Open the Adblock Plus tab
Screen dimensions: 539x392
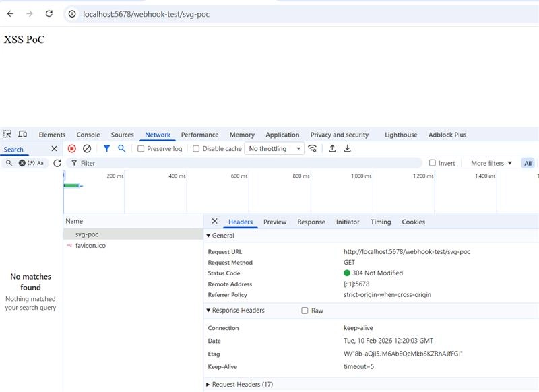click(447, 135)
